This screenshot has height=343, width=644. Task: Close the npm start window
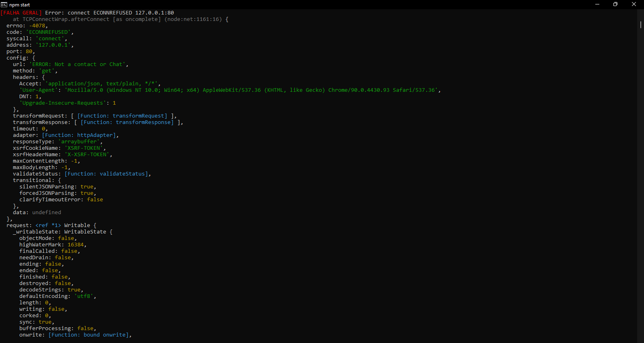tap(634, 4)
